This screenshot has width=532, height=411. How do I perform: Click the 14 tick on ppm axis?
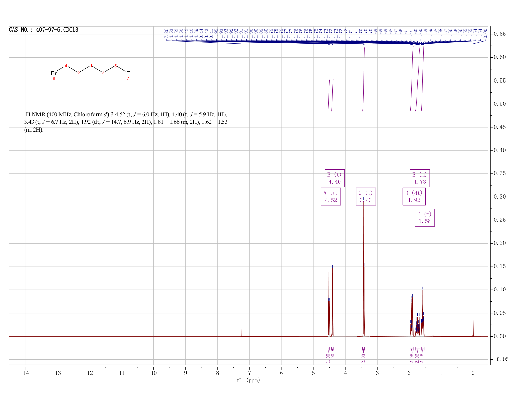coord(26,373)
